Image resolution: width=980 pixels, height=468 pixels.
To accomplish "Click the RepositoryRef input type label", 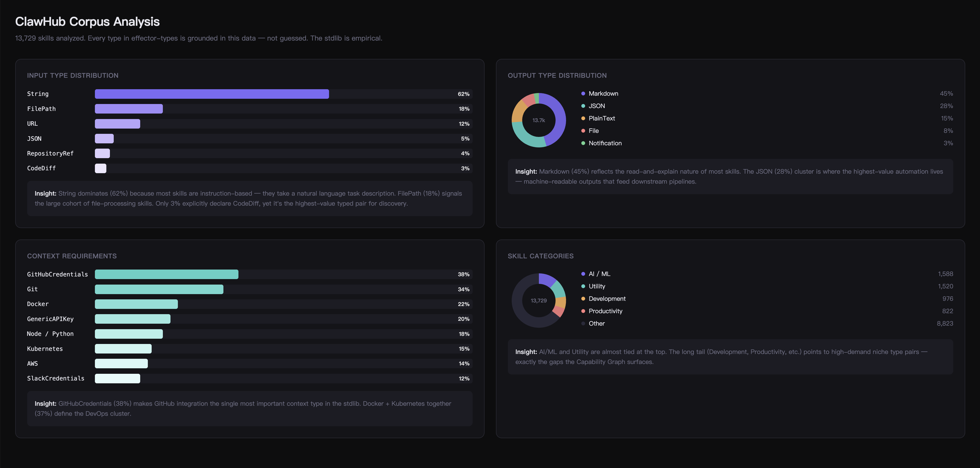I will pyautogui.click(x=50, y=153).
